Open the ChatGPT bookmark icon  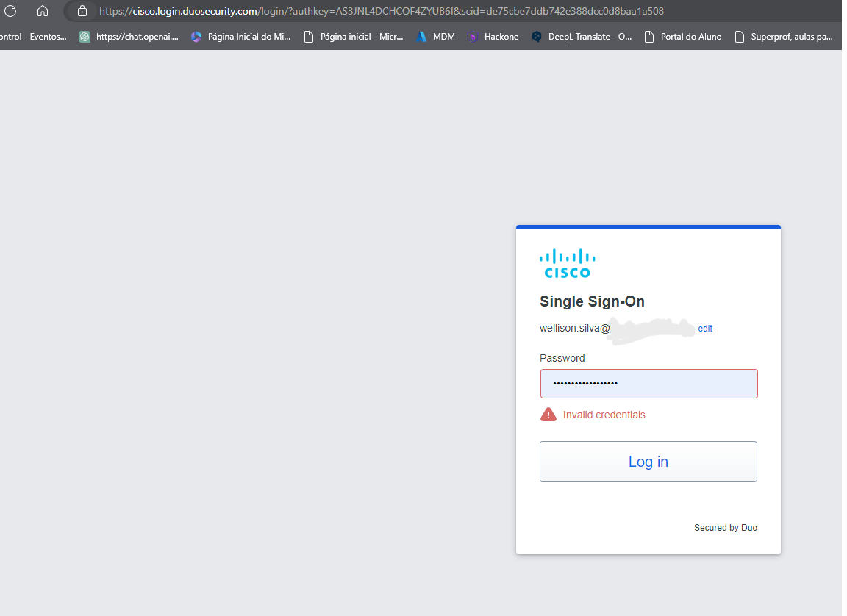pos(84,36)
